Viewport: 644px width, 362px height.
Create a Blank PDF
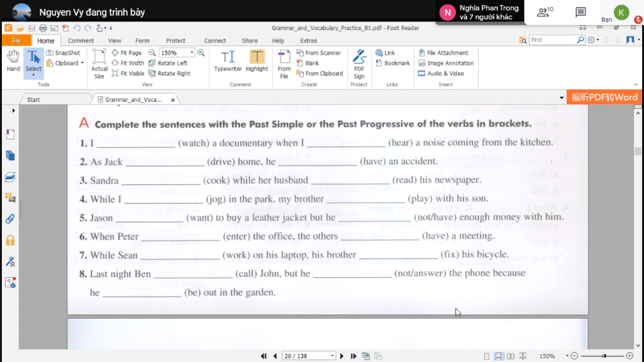tap(308, 63)
